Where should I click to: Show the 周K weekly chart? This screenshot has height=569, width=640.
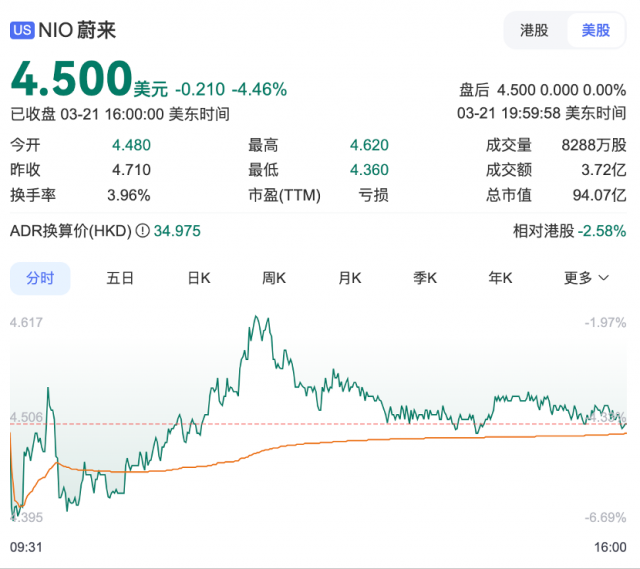coord(274,278)
